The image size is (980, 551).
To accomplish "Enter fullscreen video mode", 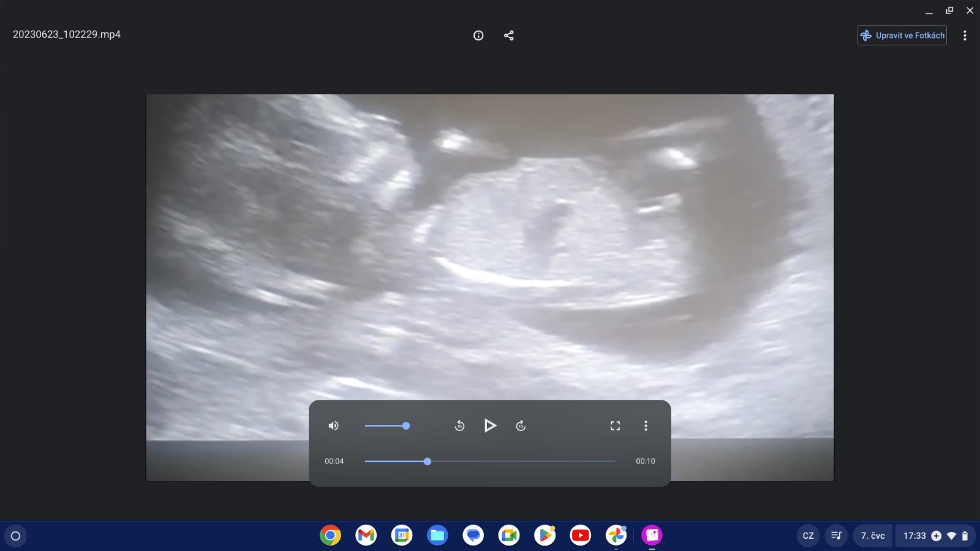I will (x=615, y=425).
